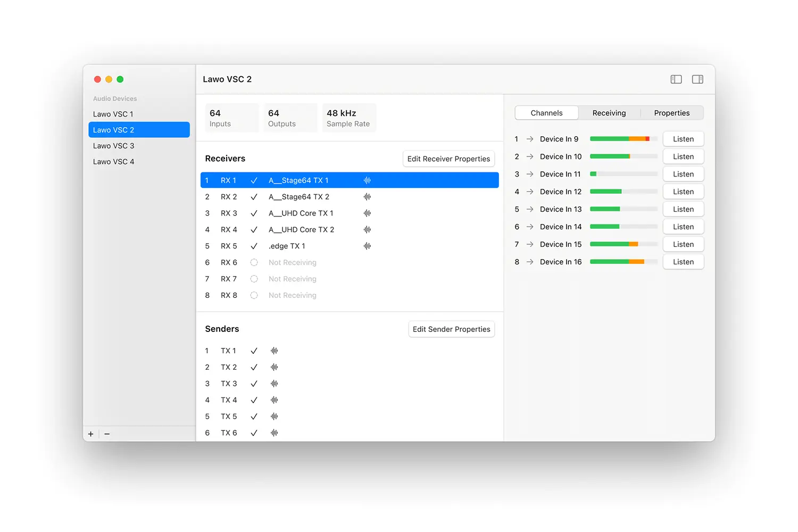Click the waveform icon for RX 1
Image resolution: width=798 pixels, height=532 pixels.
pyautogui.click(x=367, y=180)
